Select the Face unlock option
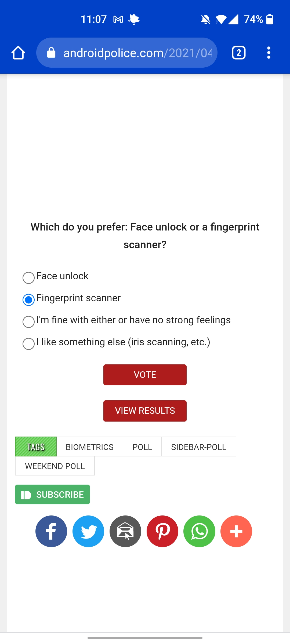Viewport: 290px width, 644px height. (29, 278)
